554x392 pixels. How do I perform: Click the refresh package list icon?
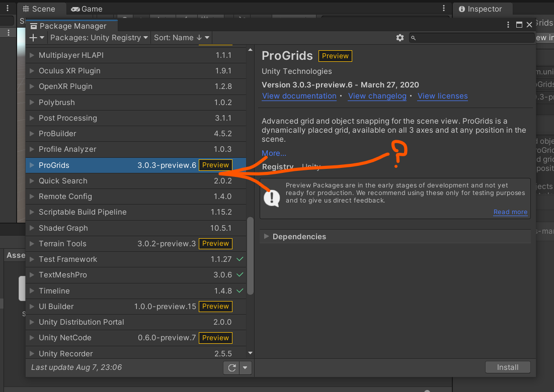pos(232,368)
